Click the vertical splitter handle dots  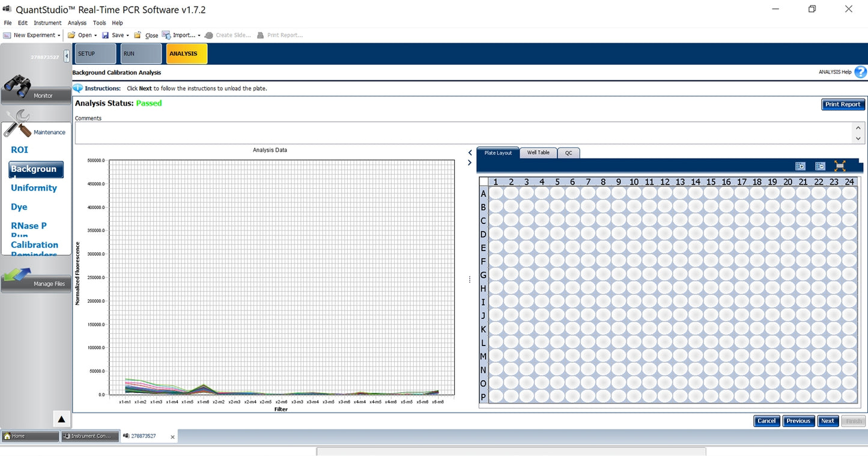click(x=470, y=279)
